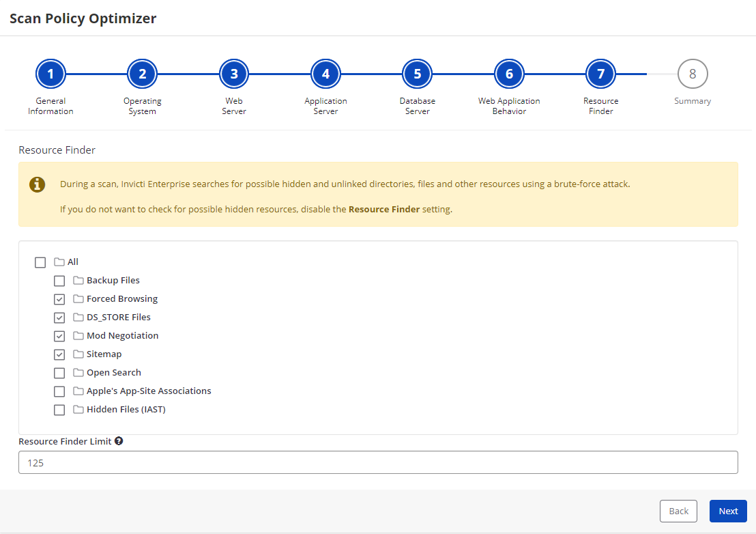Viewport: 756px width, 534px height.
Task: Expand the DS_STORE Files folder
Action: click(x=76, y=317)
